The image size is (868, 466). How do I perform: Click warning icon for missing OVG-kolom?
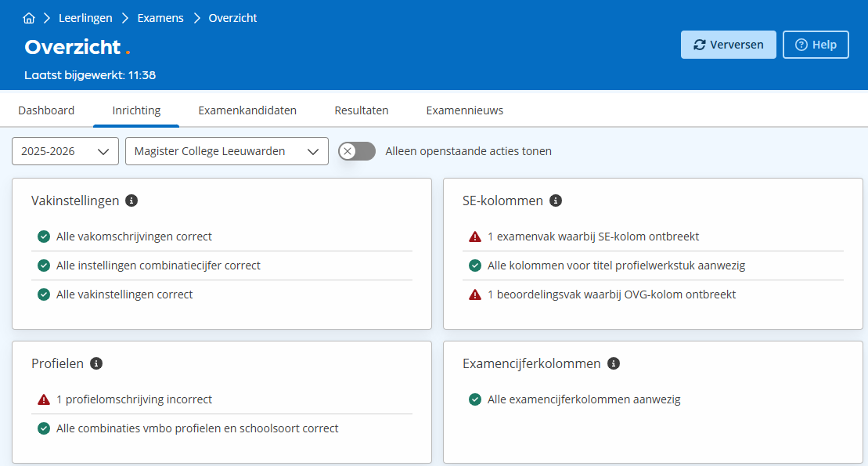coord(474,295)
